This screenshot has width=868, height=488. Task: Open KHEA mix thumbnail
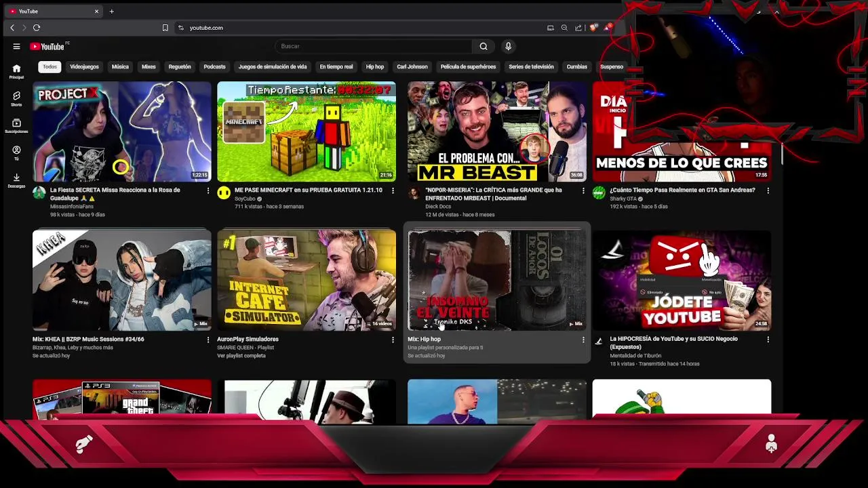(x=122, y=280)
